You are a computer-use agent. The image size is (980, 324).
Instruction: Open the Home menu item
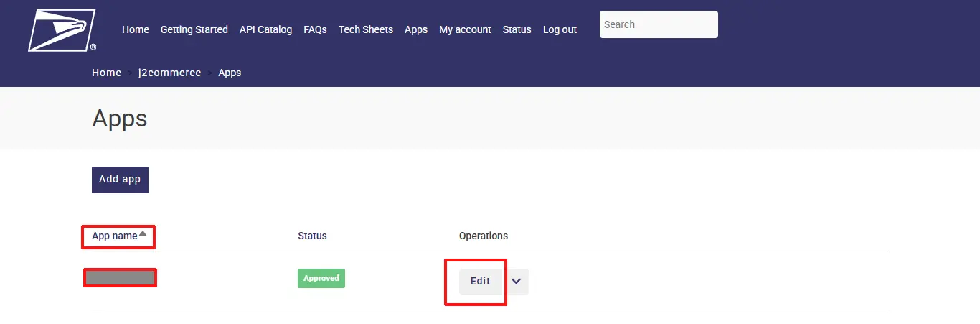pos(136,29)
